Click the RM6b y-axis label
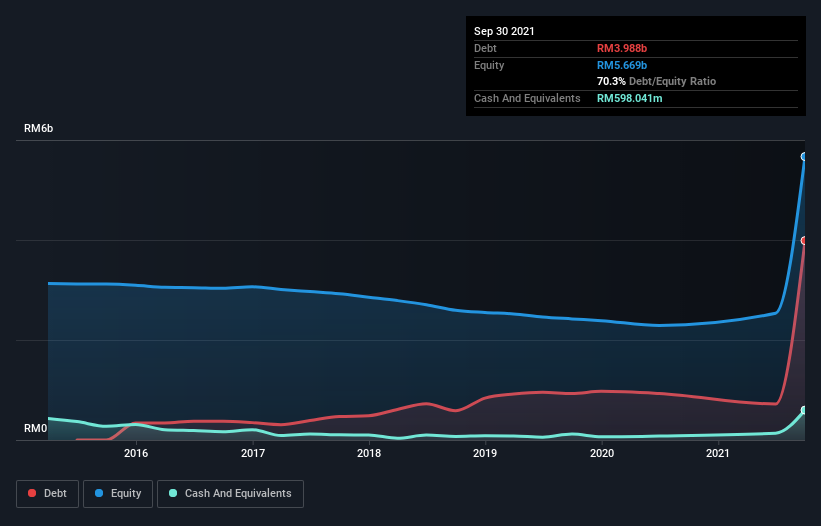Screen dimensions: 821x526 pos(39,128)
